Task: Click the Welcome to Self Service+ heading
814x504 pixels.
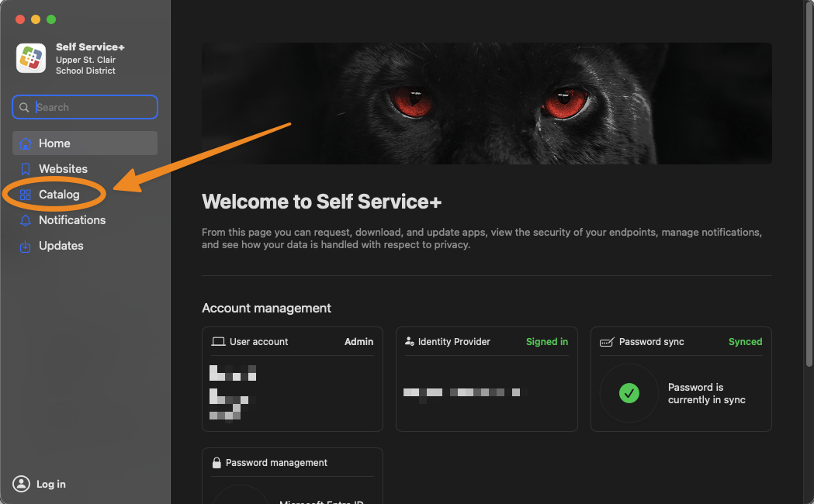Action: (x=322, y=202)
